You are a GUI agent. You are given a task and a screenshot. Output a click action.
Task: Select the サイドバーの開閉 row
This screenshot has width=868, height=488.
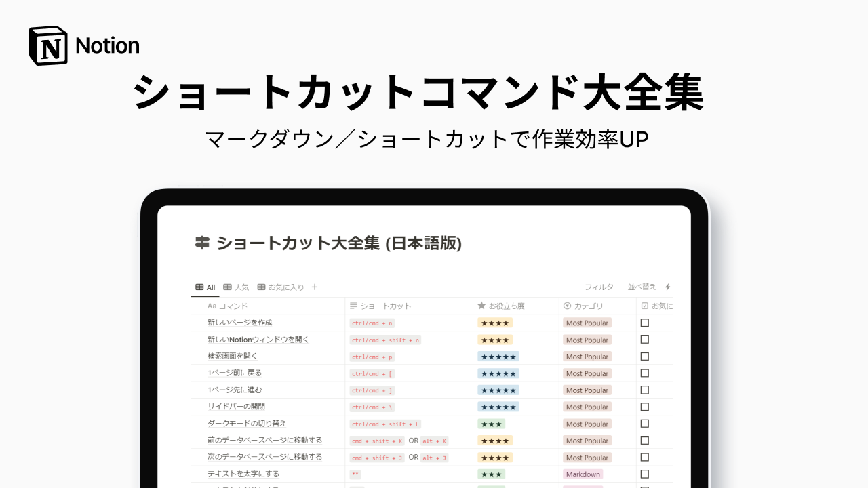[x=236, y=407]
